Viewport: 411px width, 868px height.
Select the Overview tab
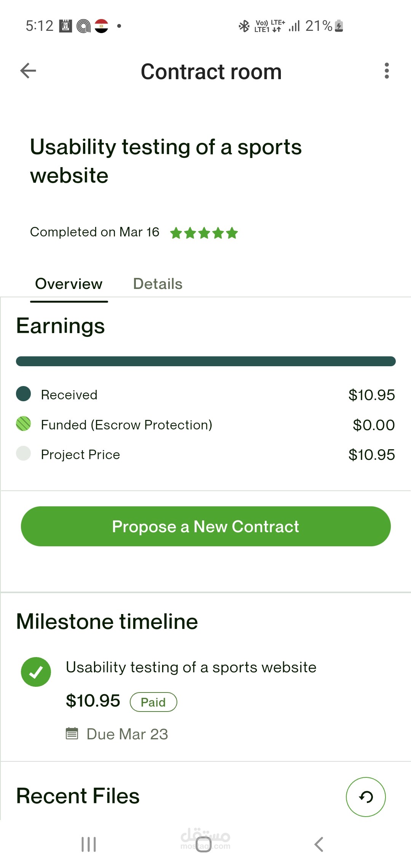click(69, 284)
